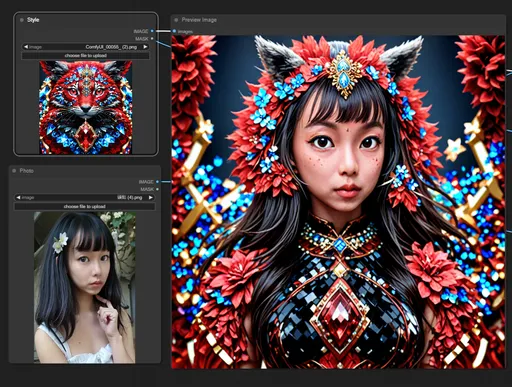512x387 pixels.
Task: Open the Photo node image file dropdown
Action: [x=85, y=197]
